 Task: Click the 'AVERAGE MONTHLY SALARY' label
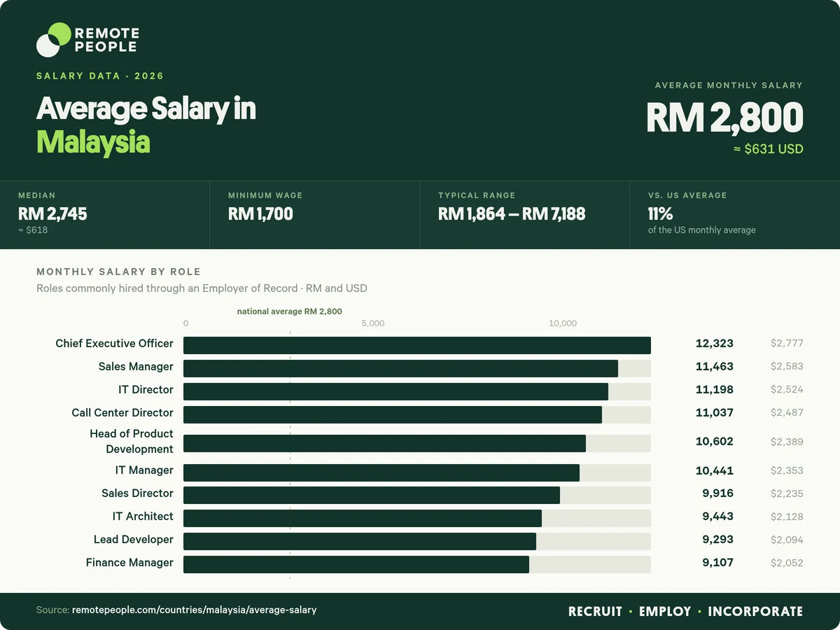[729, 85]
